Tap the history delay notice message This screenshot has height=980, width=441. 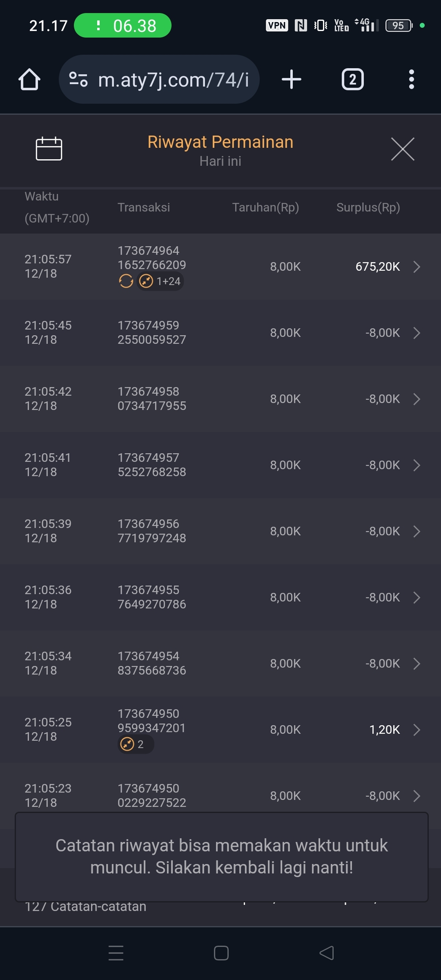[x=221, y=856]
